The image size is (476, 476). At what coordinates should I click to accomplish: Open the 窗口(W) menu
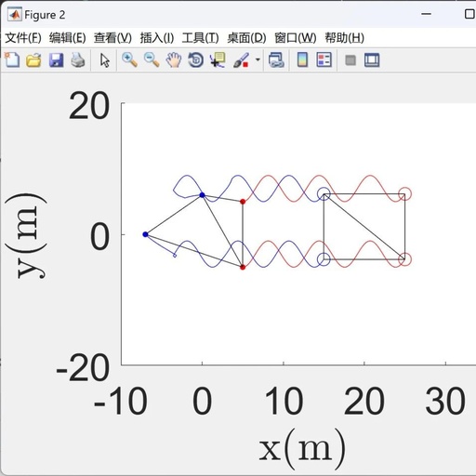[x=296, y=38]
